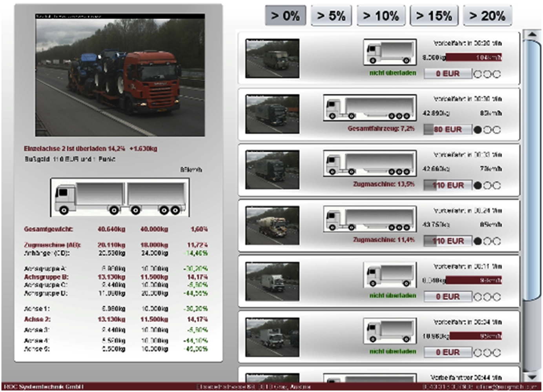Click the empty points circles beside first 0 EUR
The image size is (543, 392).
coord(487,74)
